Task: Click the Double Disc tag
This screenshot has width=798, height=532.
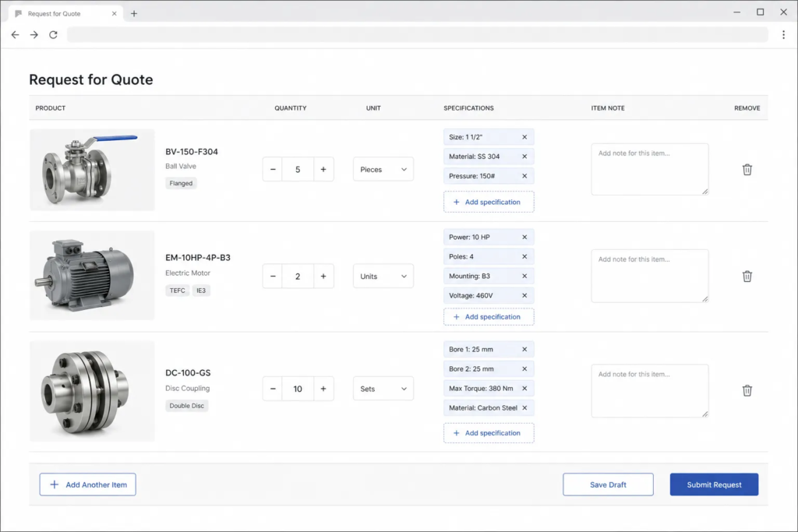Action: (187, 406)
